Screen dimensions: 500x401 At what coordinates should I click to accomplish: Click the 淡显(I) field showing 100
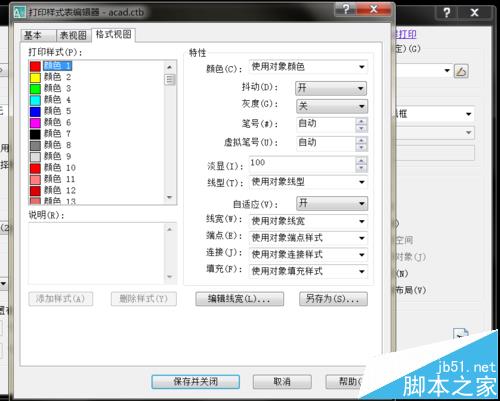point(302,164)
